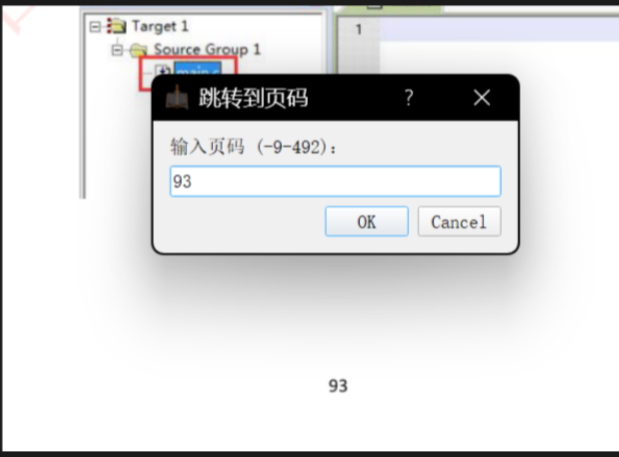Image resolution: width=619 pixels, height=457 pixels.
Task: Click the red watermark mark in corner
Action: (17, 20)
